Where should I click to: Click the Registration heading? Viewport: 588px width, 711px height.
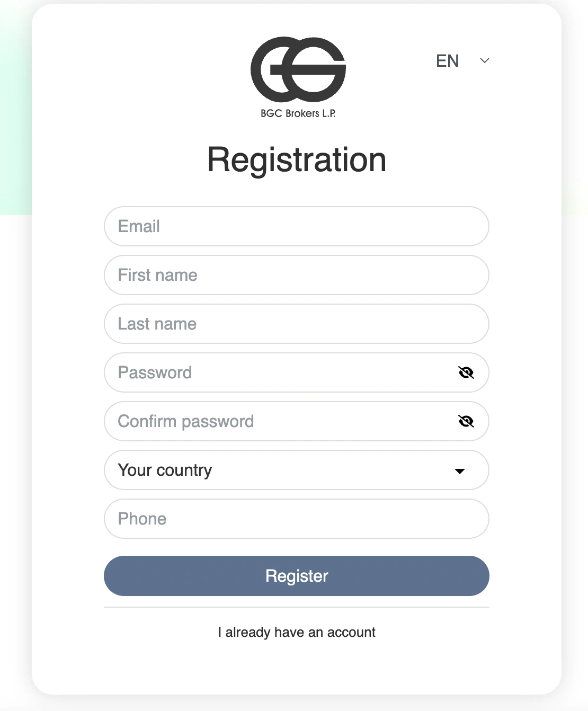pyautogui.click(x=297, y=159)
